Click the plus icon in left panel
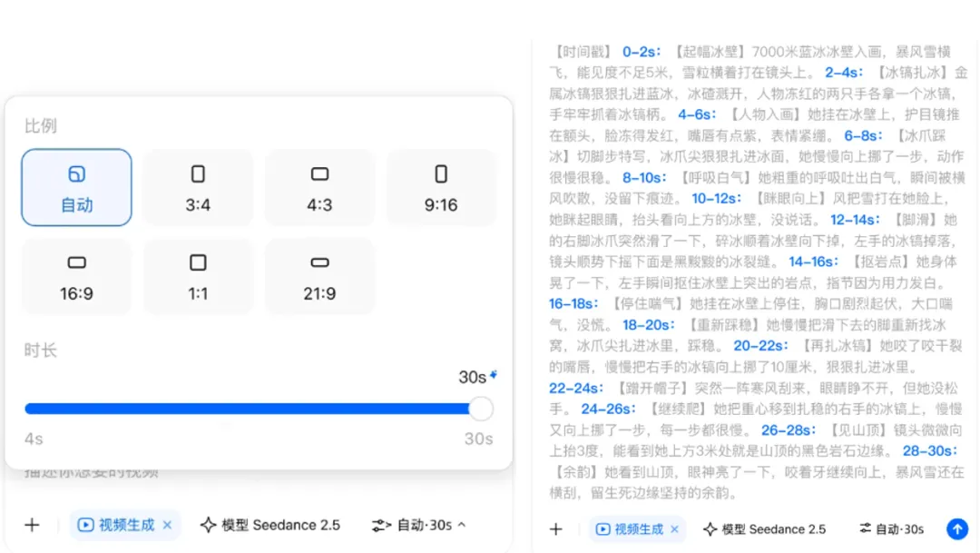This screenshot has width=980, height=553. (x=32, y=525)
